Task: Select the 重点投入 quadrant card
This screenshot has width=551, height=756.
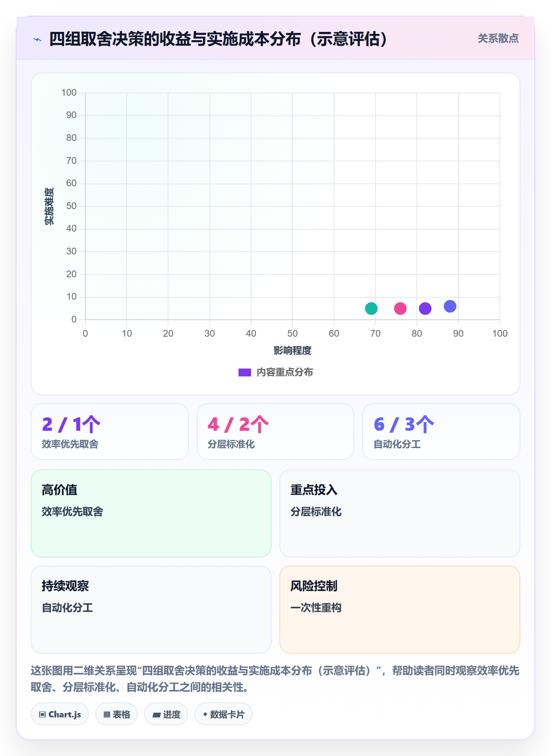Action: click(400, 513)
